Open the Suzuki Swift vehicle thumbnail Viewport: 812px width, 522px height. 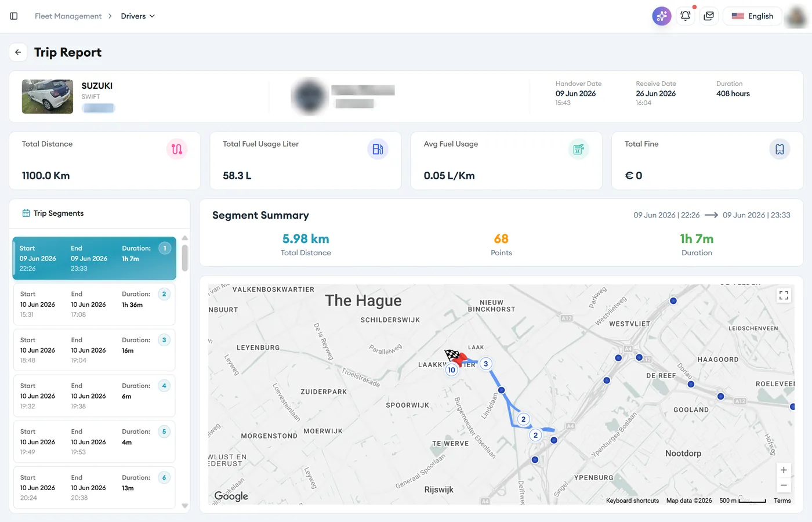click(48, 96)
